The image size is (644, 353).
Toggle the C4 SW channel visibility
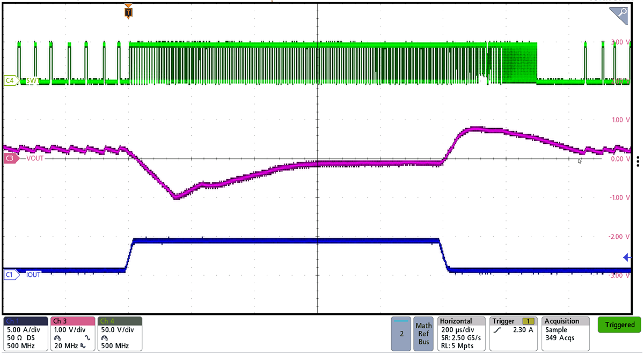pos(9,81)
